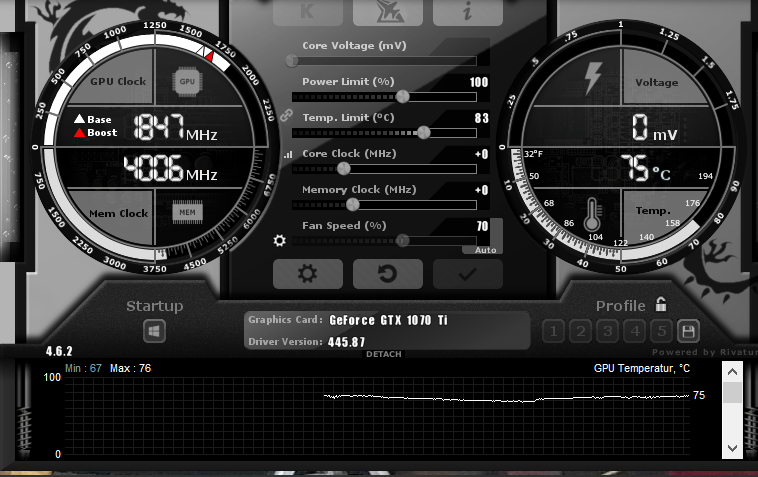Click the graph scrollbar up arrow
The width and height of the screenshot is (758, 477).
tap(732, 372)
